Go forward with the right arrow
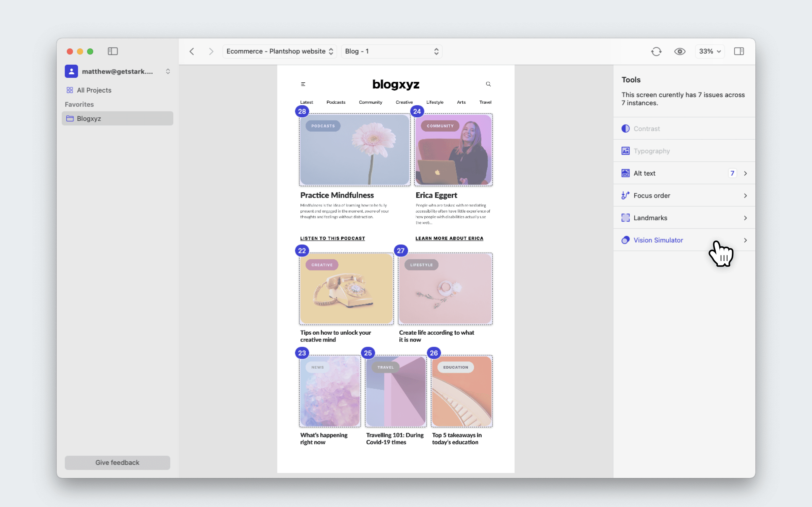 pos(211,51)
